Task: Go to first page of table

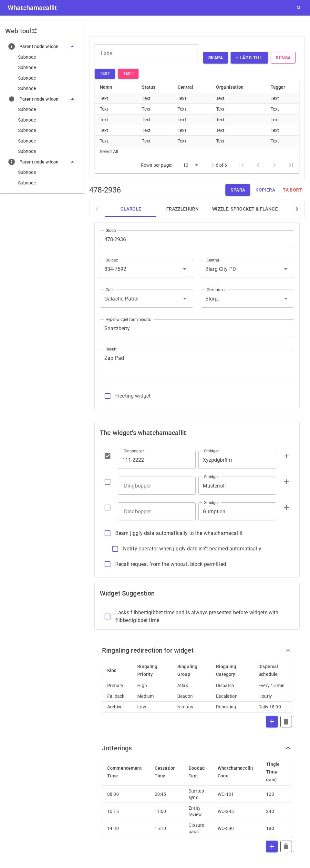Action: 242,165
